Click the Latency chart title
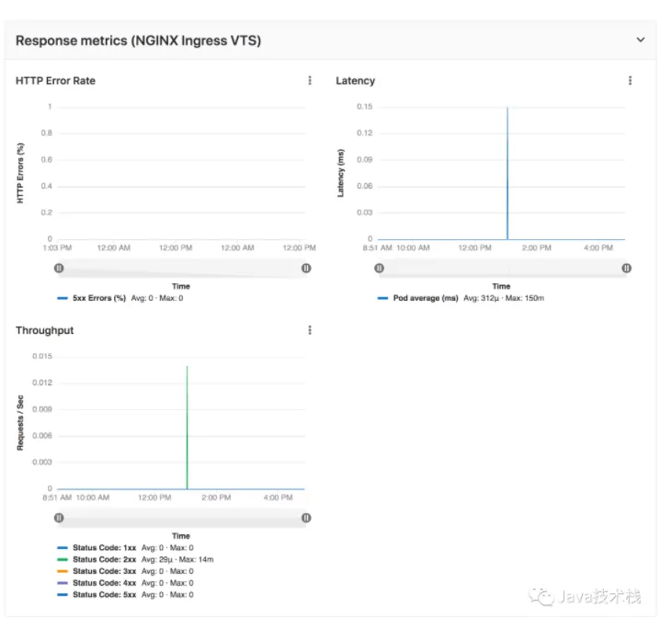Viewport: 672px width, 630px height. pos(355,81)
